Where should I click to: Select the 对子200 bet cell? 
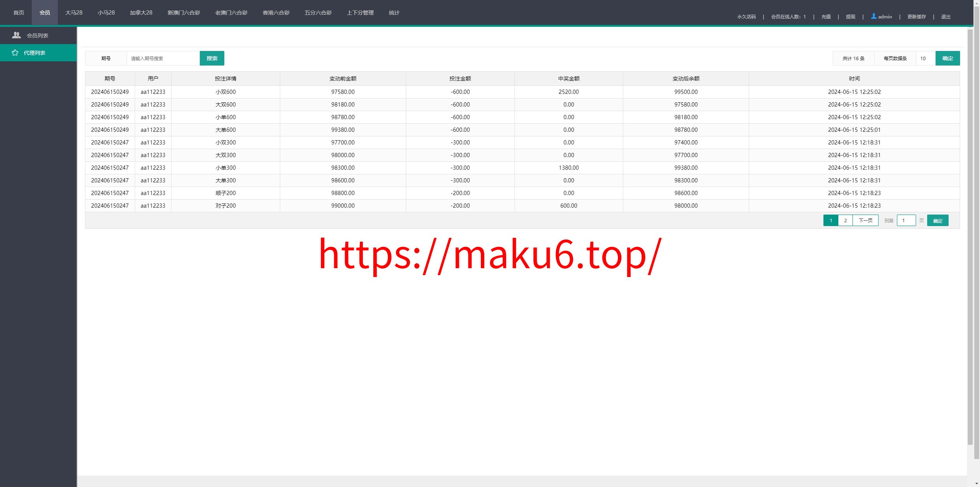(225, 206)
